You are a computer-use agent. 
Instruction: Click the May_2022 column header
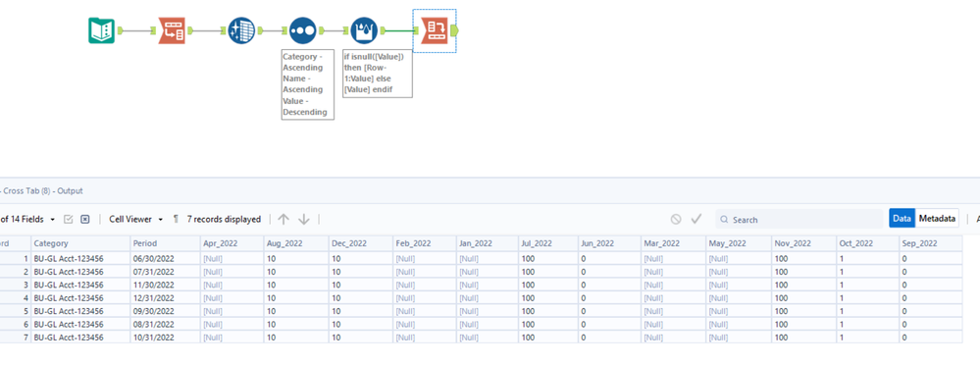pyautogui.click(x=738, y=243)
